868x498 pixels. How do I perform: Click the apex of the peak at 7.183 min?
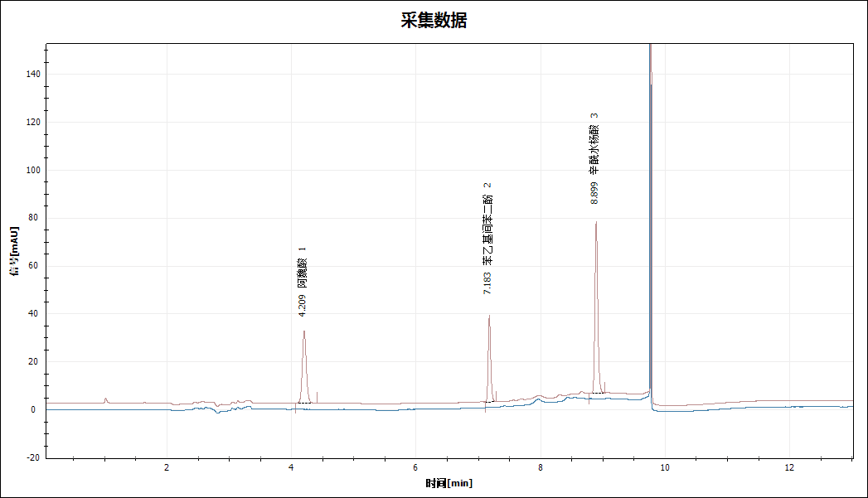[x=489, y=316]
